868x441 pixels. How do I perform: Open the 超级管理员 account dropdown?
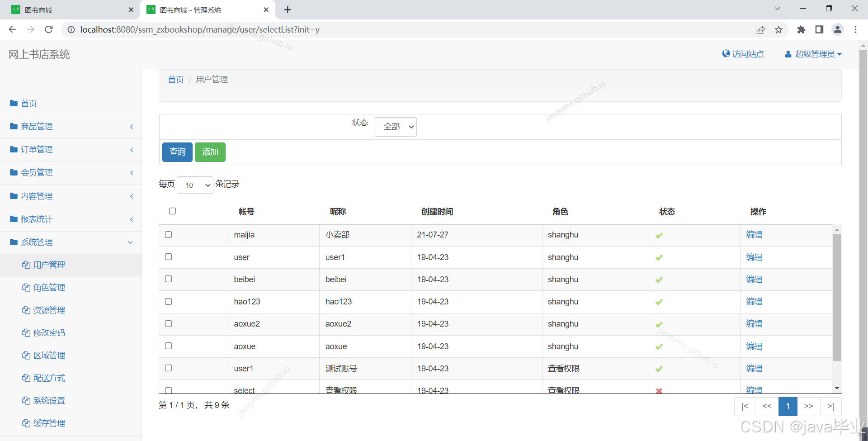[813, 54]
